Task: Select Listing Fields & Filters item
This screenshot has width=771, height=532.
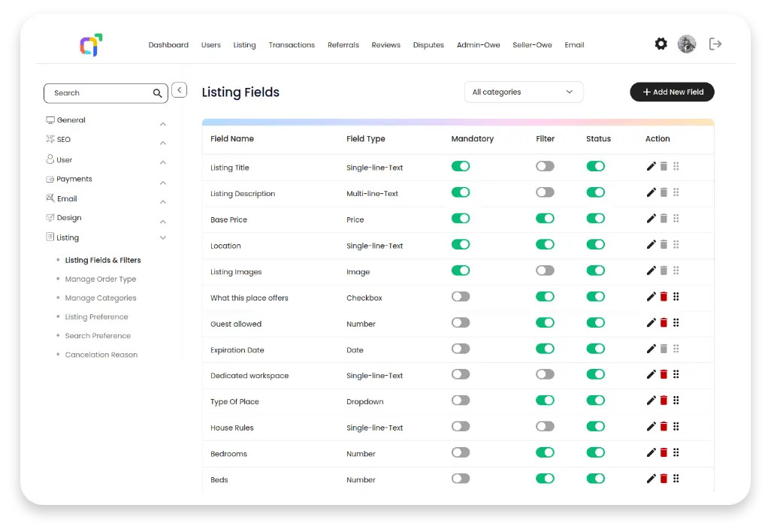Action: 103,260
